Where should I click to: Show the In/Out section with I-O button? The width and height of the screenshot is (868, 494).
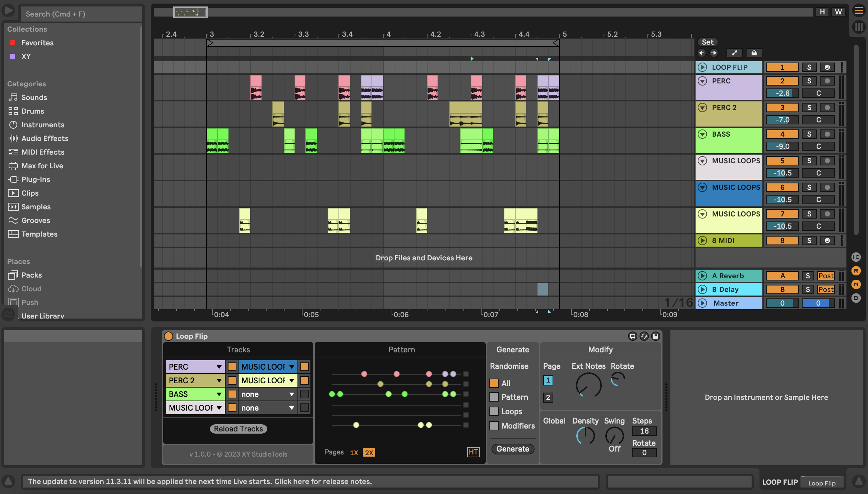[856, 257]
